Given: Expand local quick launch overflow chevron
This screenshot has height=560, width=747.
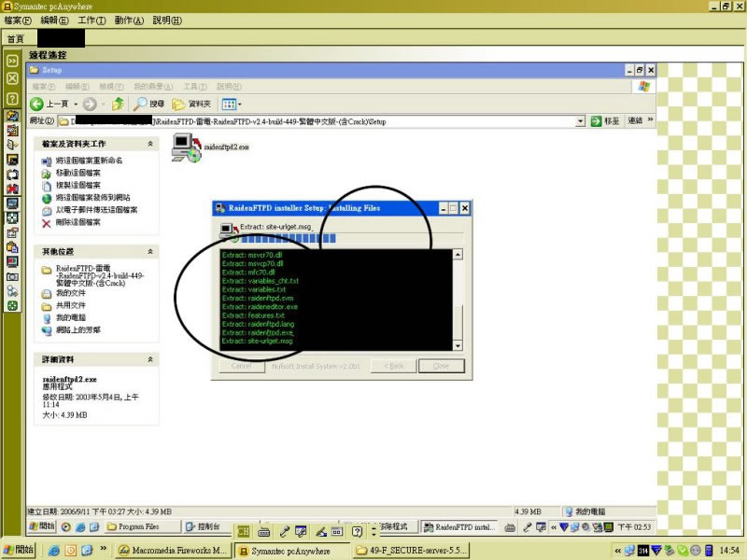Looking at the screenshot, I should (x=103, y=549).
